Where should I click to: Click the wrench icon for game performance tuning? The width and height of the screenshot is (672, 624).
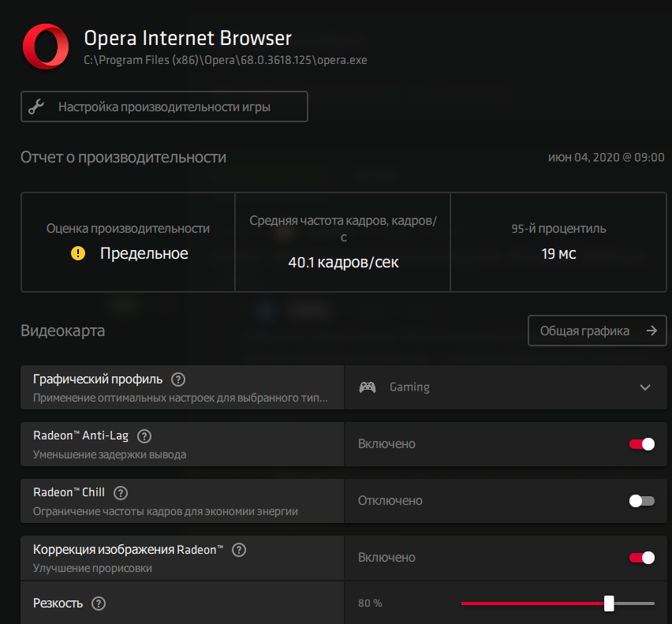36,106
